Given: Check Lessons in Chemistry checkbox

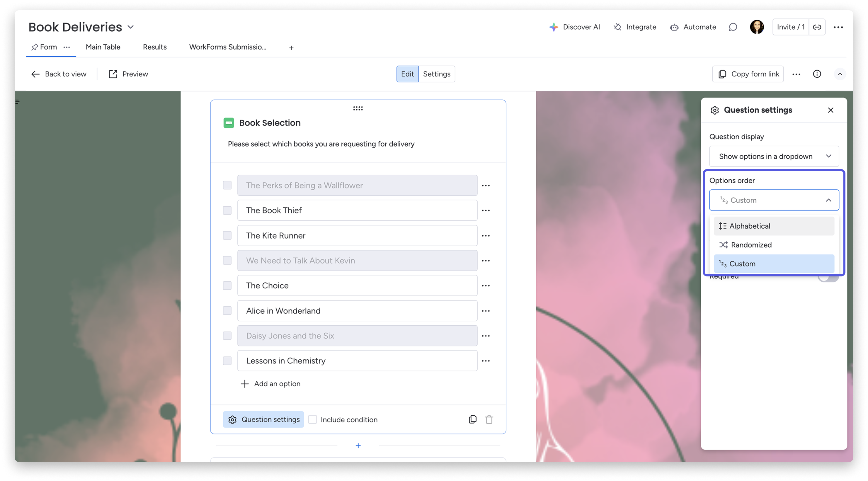Looking at the screenshot, I should click(227, 361).
